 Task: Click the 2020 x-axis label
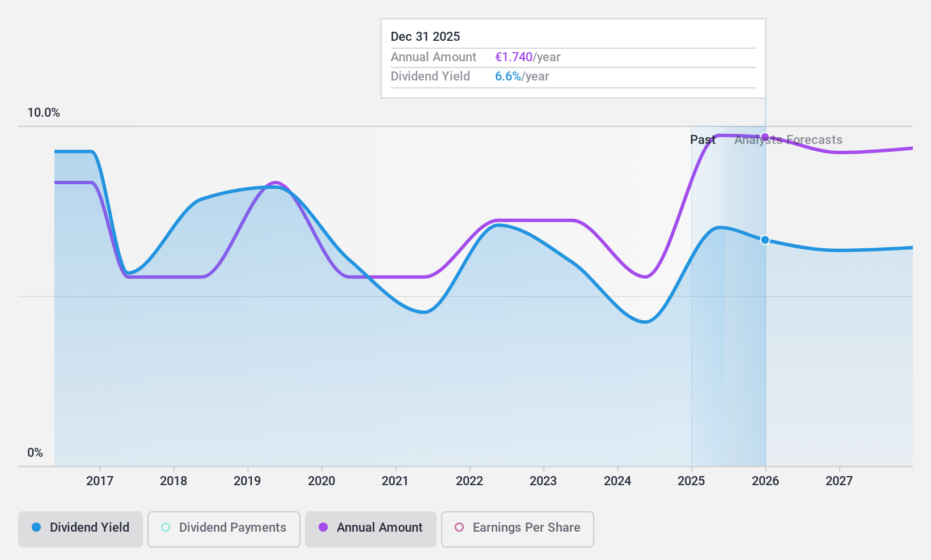coord(321,481)
